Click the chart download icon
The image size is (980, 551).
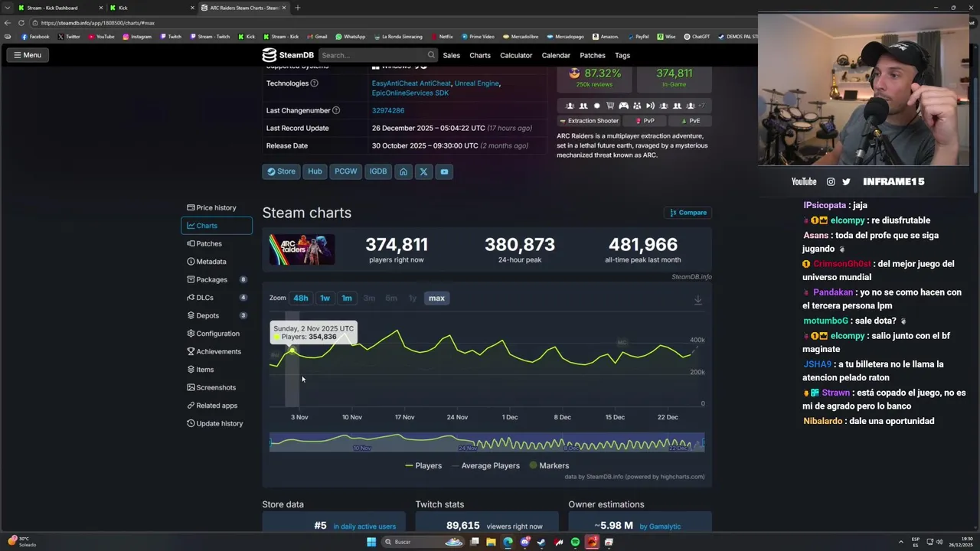697,300
